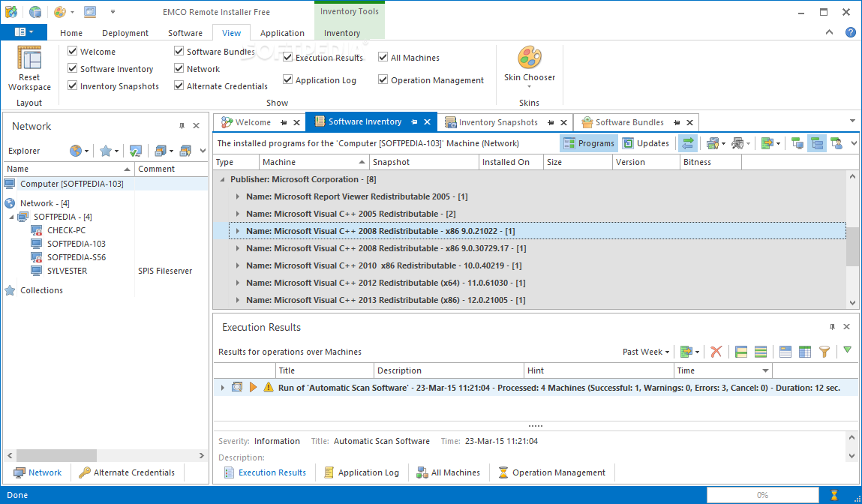Collapse the SOFTPEDIA network group
862x504 pixels.
point(11,217)
